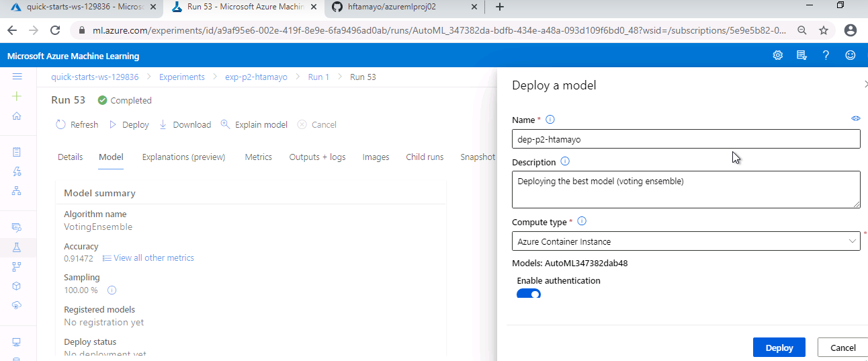Bookmark this page with star icon
Image resolution: width=868 pixels, height=361 pixels.
click(824, 30)
